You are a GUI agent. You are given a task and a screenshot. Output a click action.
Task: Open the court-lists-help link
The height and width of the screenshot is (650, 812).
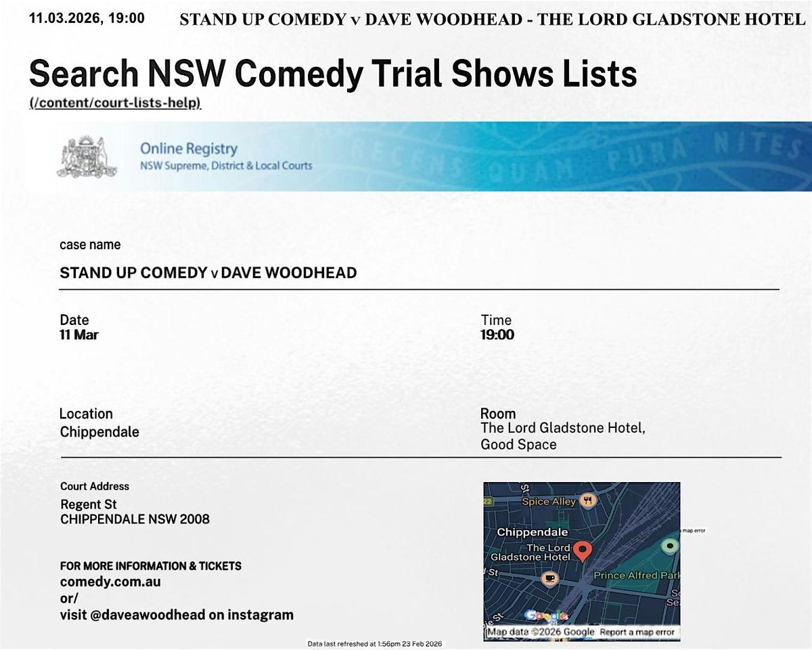[x=115, y=104]
